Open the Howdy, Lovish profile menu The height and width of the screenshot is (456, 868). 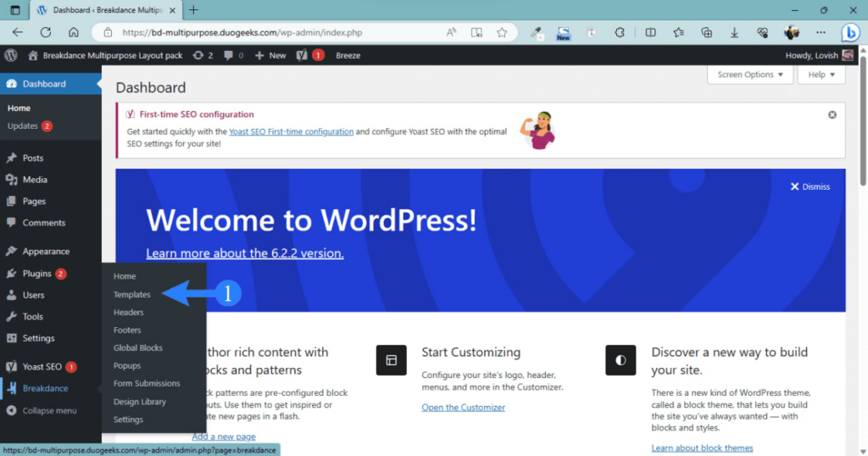pyautogui.click(x=820, y=55)
